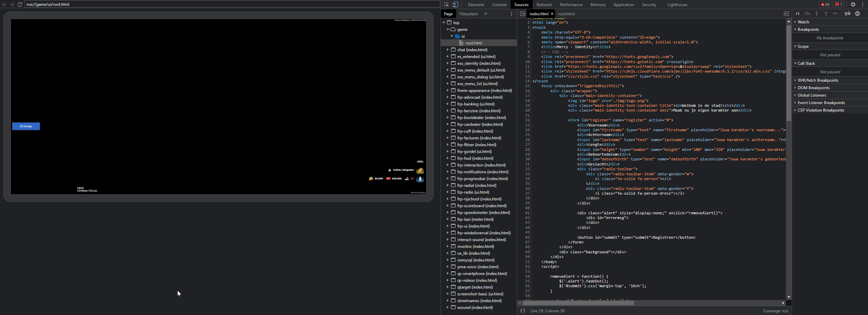Click the step over function icon
868x315 pixels.
(807, 14)
